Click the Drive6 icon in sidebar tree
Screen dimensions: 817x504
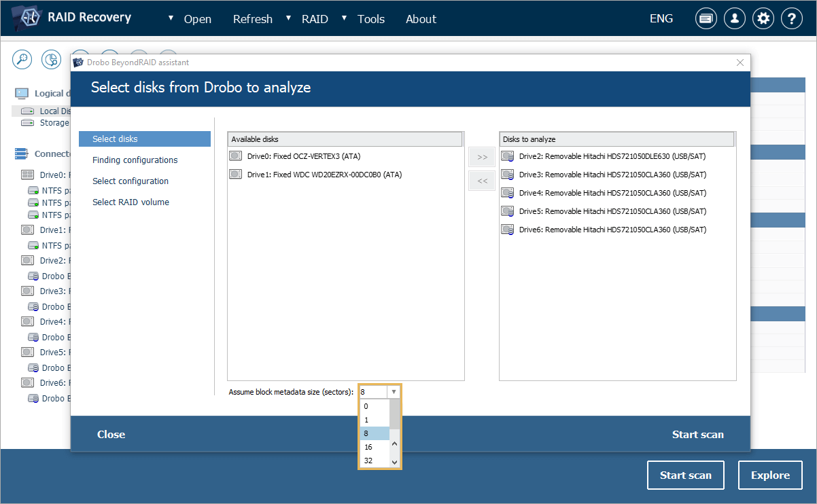point(28,383)
